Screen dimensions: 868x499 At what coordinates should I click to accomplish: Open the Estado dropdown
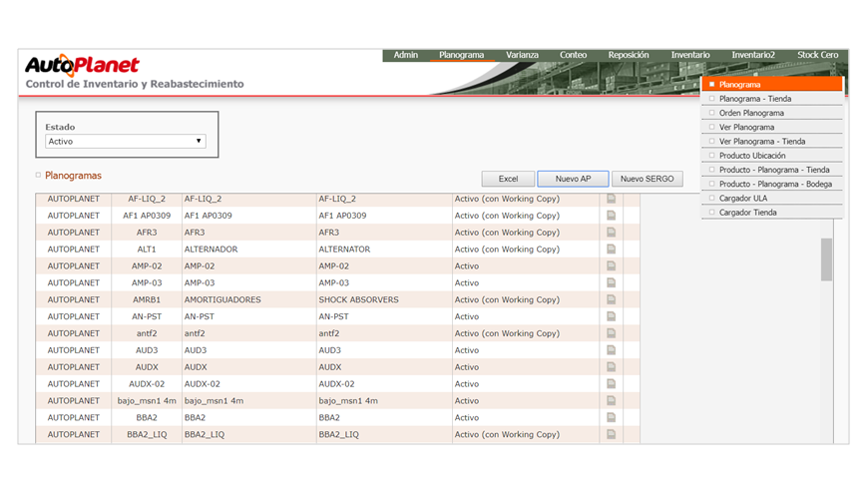126,142
